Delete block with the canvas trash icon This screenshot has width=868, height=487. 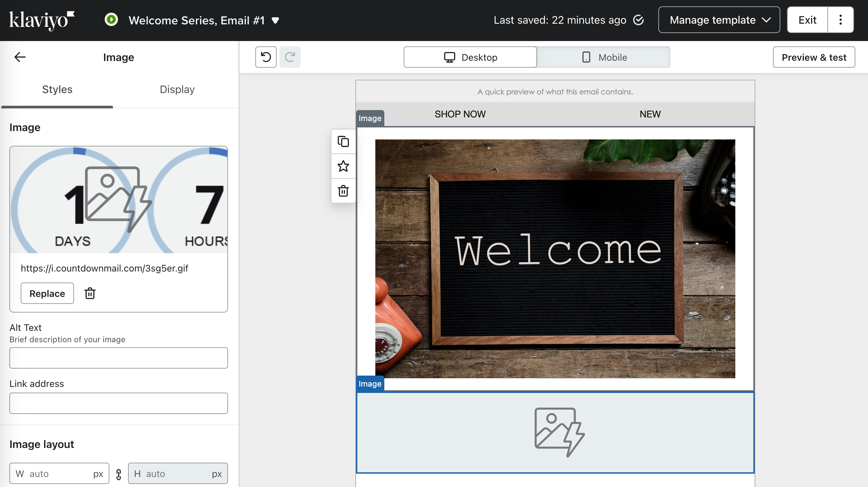point(343,191)
